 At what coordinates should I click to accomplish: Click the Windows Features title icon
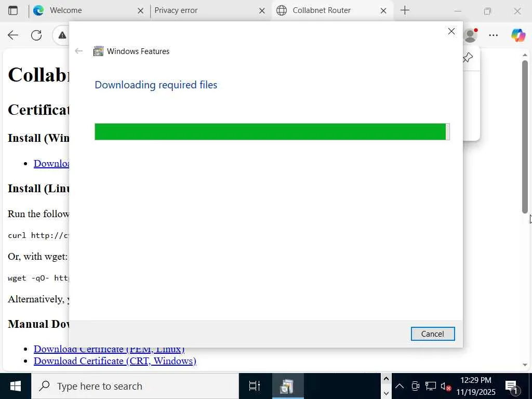(98, 51)
